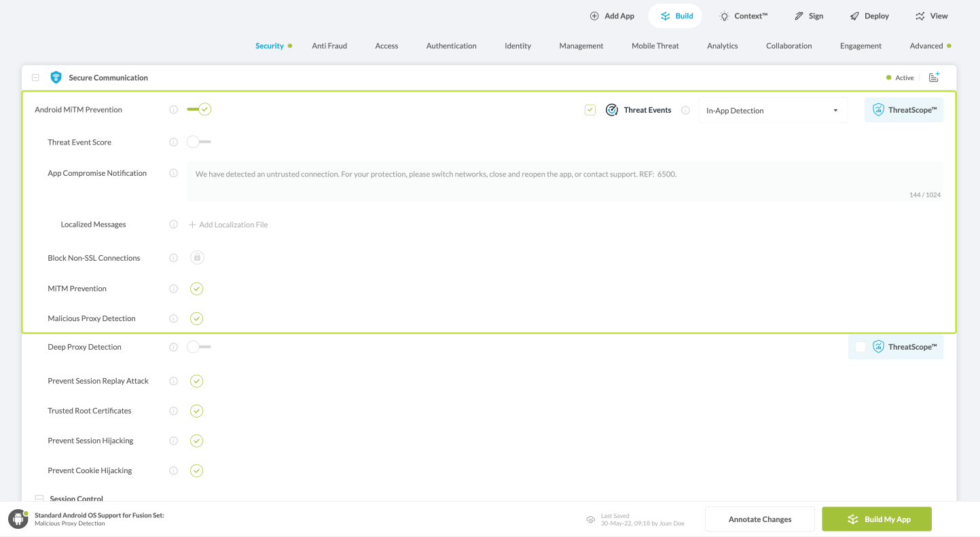This screenshot has width=980, height=537.
Task: Open the Deploy menu item
Action: coord(869,16)
